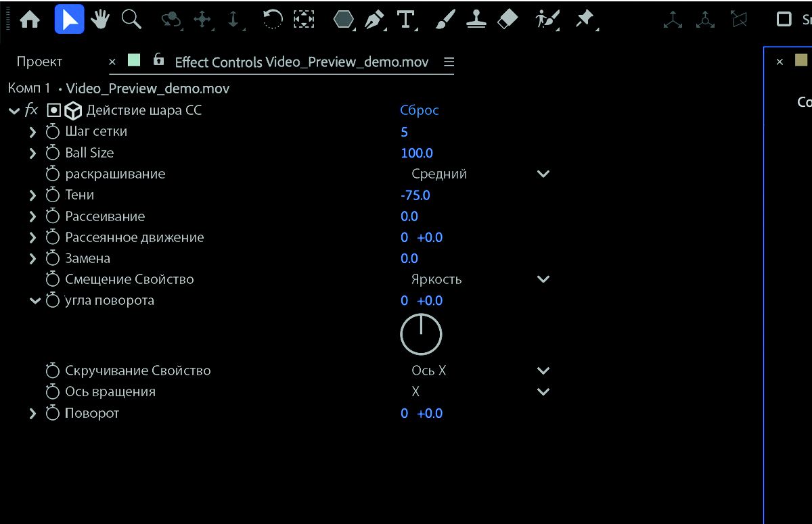Open the Effect Controls panel menu
The width and height of the screenshot is (812, 524).
click(x=449, y=62)
